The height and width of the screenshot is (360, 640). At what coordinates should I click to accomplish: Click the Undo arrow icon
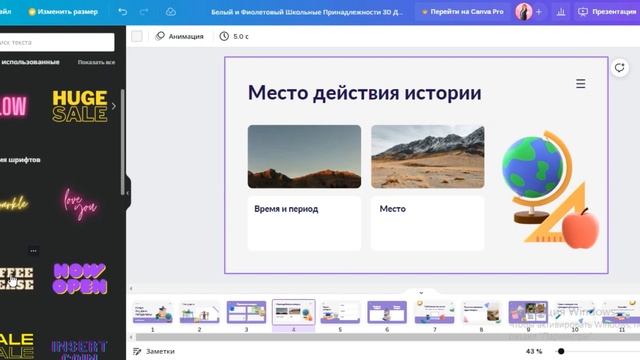tap(122, 12)
